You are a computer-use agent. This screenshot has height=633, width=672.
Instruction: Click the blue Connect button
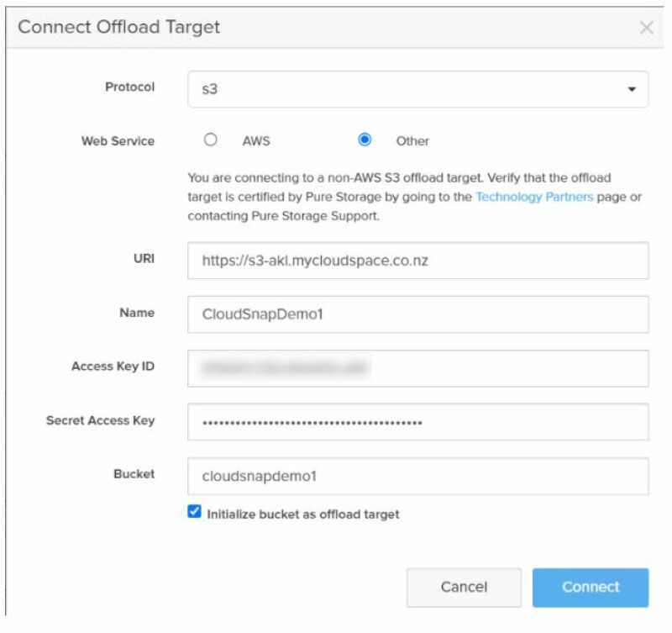pos(591,587)
